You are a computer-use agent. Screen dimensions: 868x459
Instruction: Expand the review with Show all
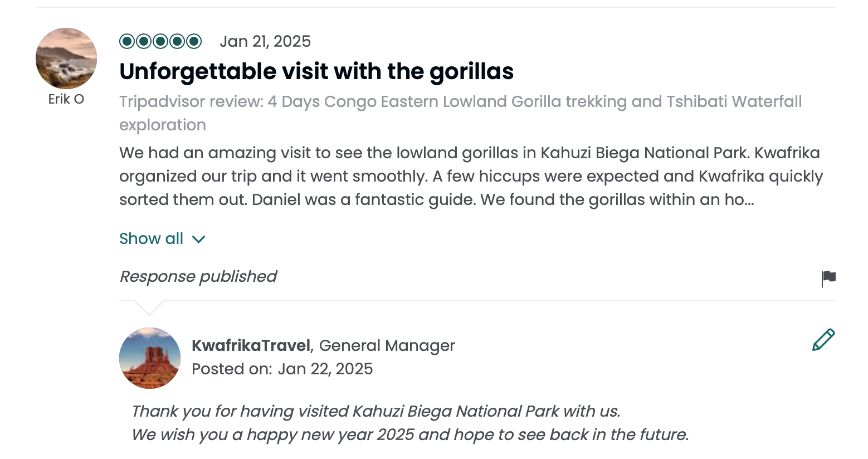click(152, 238)
